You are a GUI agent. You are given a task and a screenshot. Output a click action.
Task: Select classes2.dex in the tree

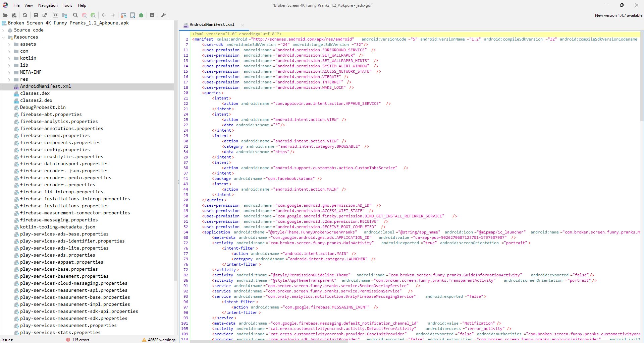point(36,100)
